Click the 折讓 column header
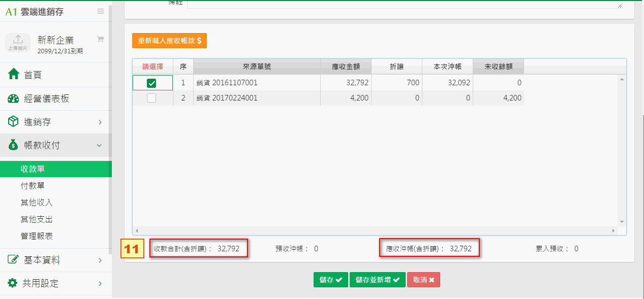 (x=396, y=67)
